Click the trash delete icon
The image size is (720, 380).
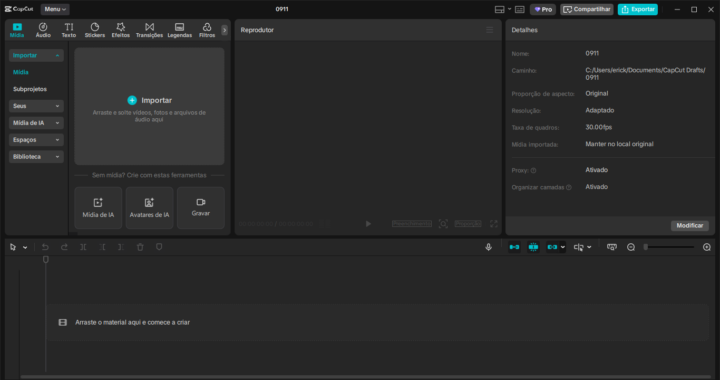click(140, 247)
